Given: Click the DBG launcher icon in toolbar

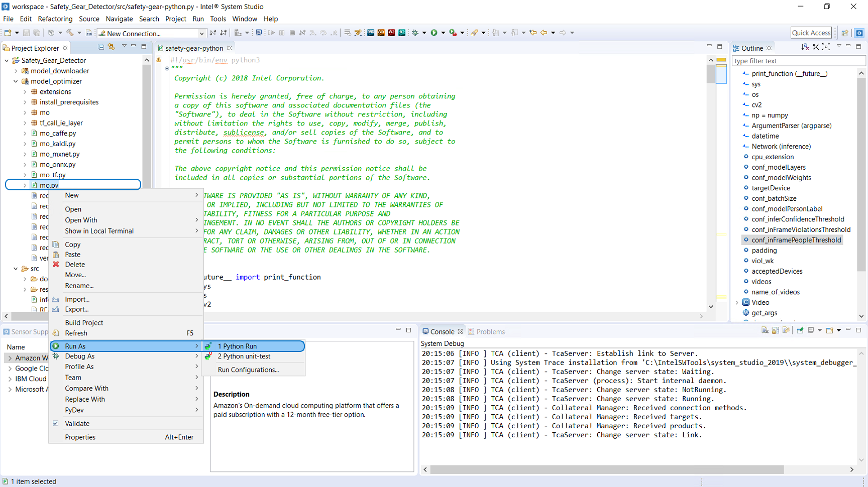Looking at the screenshot, I should click(371, 33).
